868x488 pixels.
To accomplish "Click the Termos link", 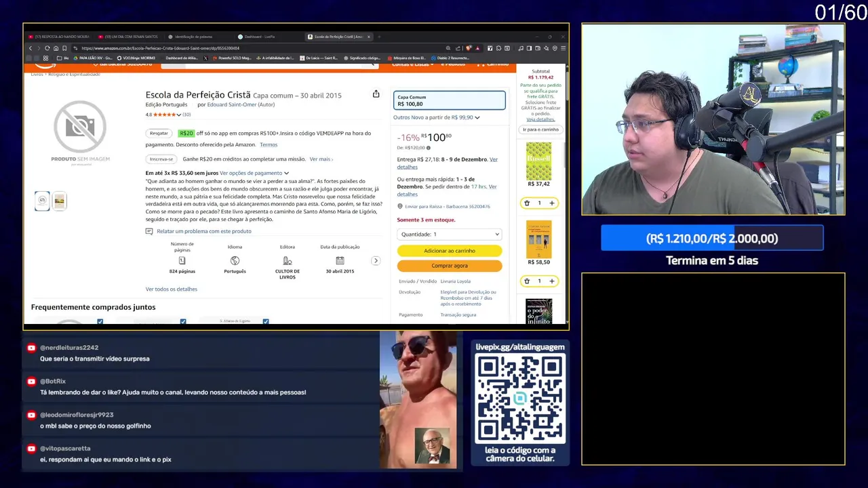I will pos(269,144).
